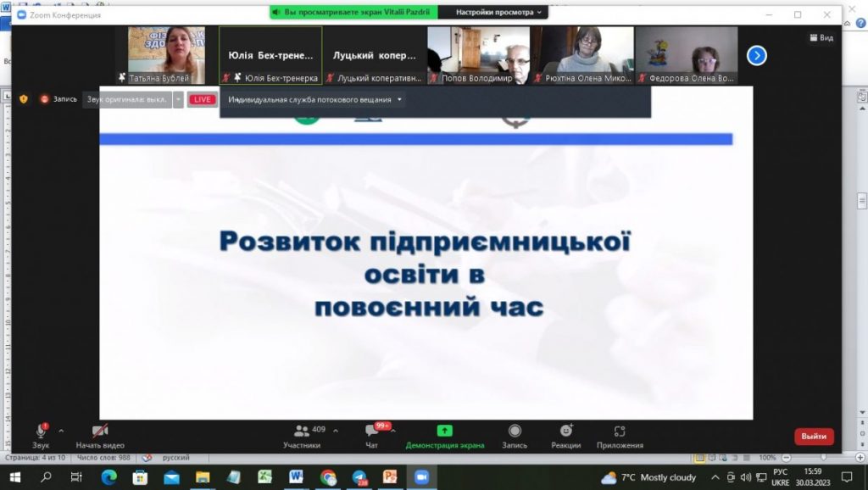868x490 pixels.
Task: Toggle the Звук оригинала original sound button
Action: click(127, 99)
